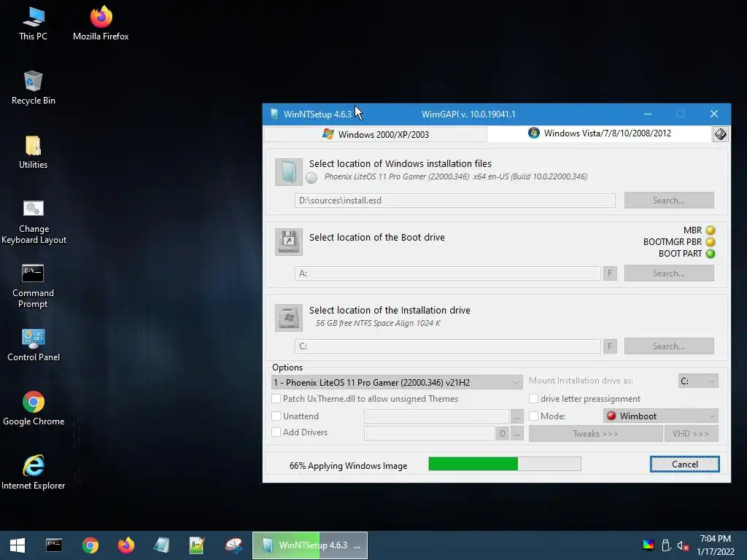Image resolution: width=747 pixels, height=560 pixels.
Task: Click Search for Installation drive
Action: pyautogui.click(x=669, y=346)
